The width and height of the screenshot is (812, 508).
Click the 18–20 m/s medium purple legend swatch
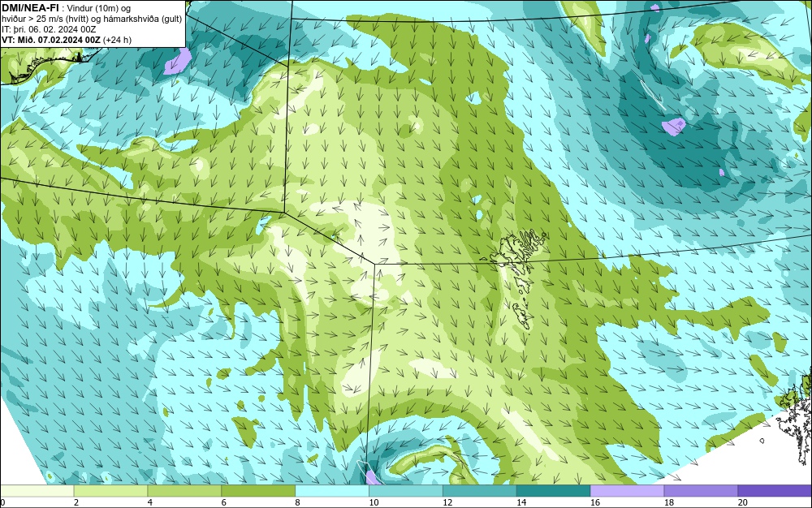tap(702, 490)
